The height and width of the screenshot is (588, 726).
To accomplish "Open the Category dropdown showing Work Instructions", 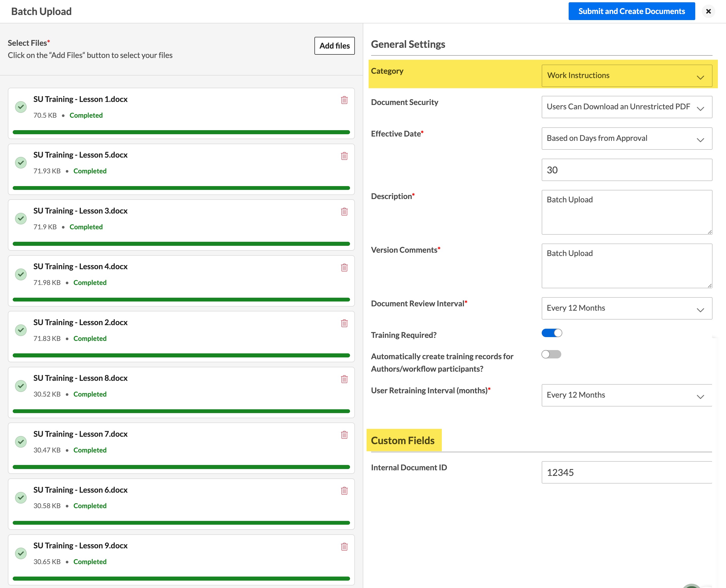I will (x=627, y=76).
